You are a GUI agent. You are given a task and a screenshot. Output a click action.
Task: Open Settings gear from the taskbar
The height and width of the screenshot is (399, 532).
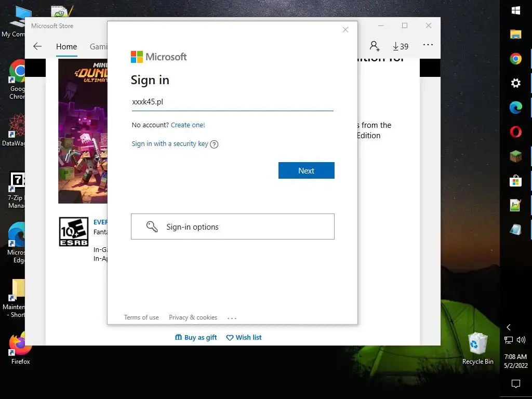click(516, 83)
